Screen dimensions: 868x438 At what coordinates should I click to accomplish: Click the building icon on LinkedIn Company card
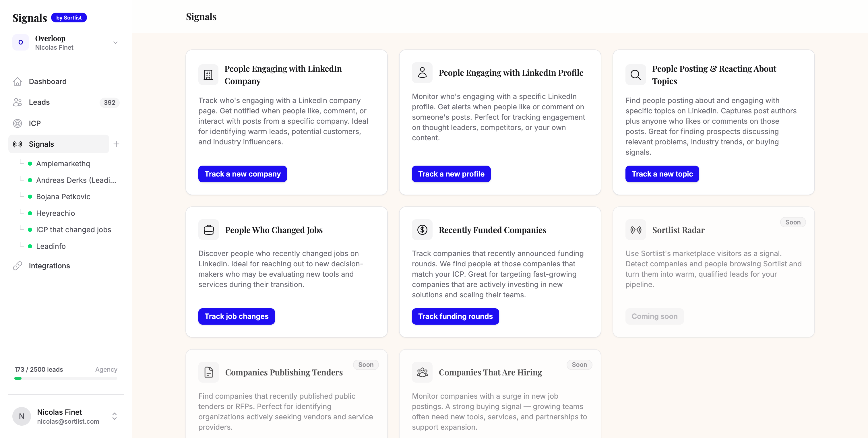coord(208,74)
